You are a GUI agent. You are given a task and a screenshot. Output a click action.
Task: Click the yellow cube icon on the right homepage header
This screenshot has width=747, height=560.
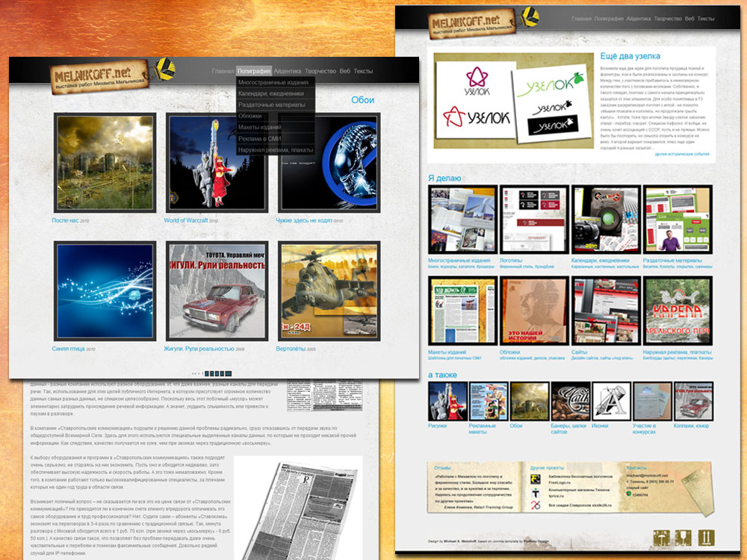(530, 17)
